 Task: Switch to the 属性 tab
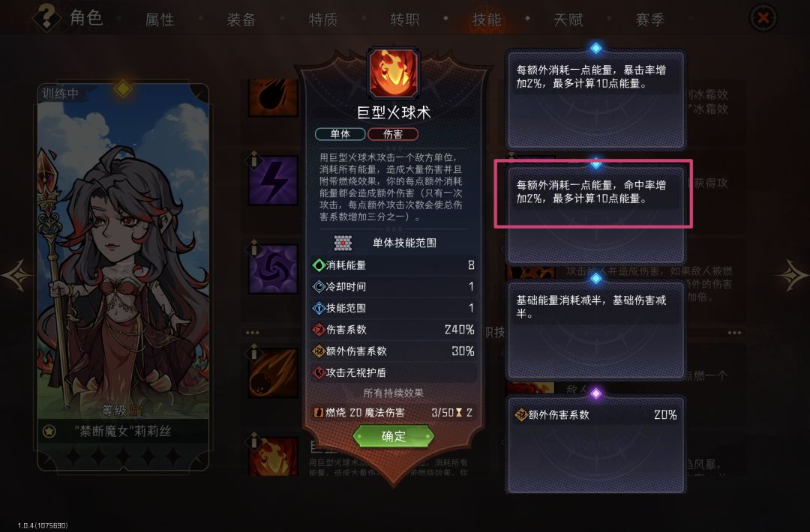(160, 19)
